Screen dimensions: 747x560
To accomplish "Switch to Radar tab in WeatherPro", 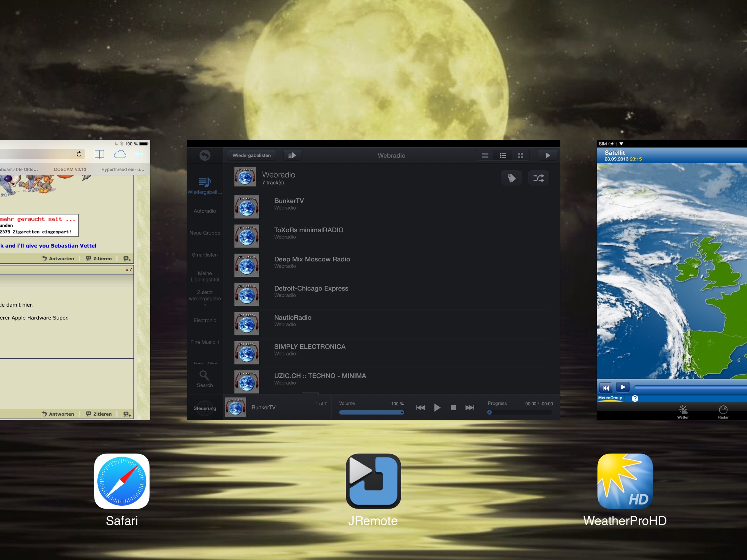I will point(723,412).
